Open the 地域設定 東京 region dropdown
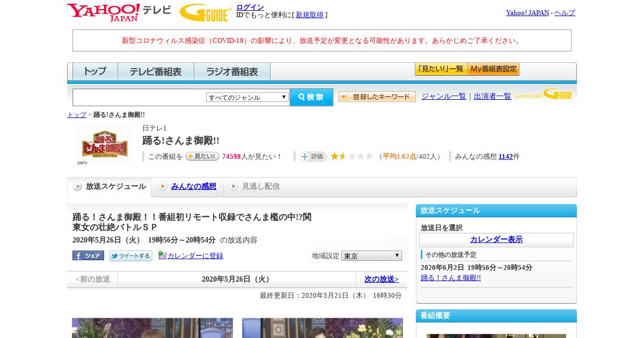The image size is (644, 338). [371, 256]
